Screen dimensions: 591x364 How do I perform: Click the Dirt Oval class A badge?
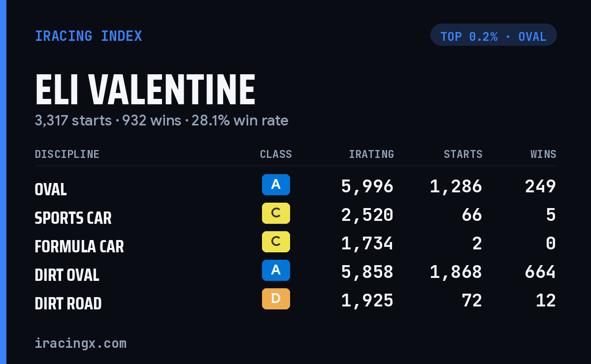276,270
